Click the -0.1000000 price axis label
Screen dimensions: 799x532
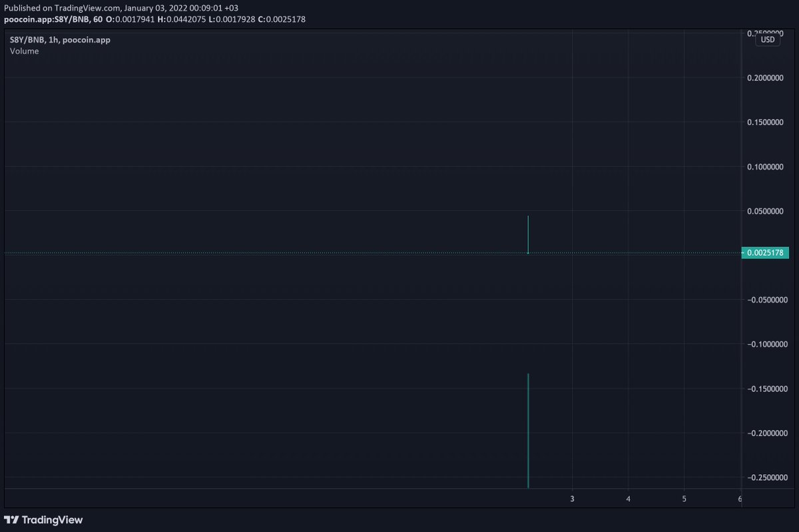pyautogui.click(x=766, y=344)
